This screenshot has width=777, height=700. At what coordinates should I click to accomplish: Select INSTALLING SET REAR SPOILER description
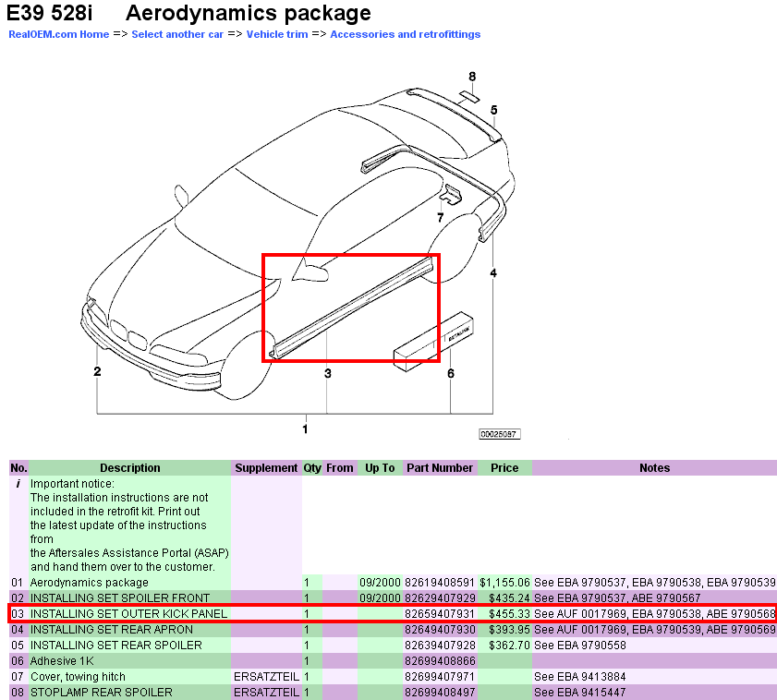[x=116, y=646]
